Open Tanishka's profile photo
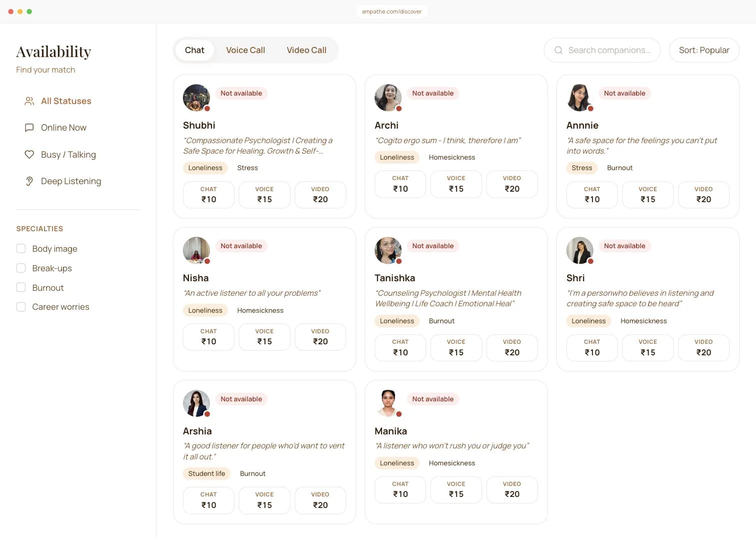This screenshot has width=756, height=538. (388, 250)
